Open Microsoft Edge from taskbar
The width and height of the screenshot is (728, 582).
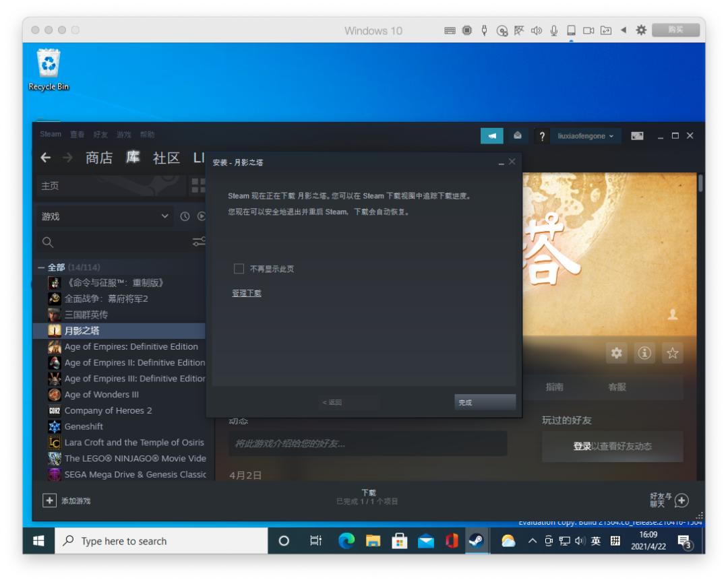tap(346, 541)
